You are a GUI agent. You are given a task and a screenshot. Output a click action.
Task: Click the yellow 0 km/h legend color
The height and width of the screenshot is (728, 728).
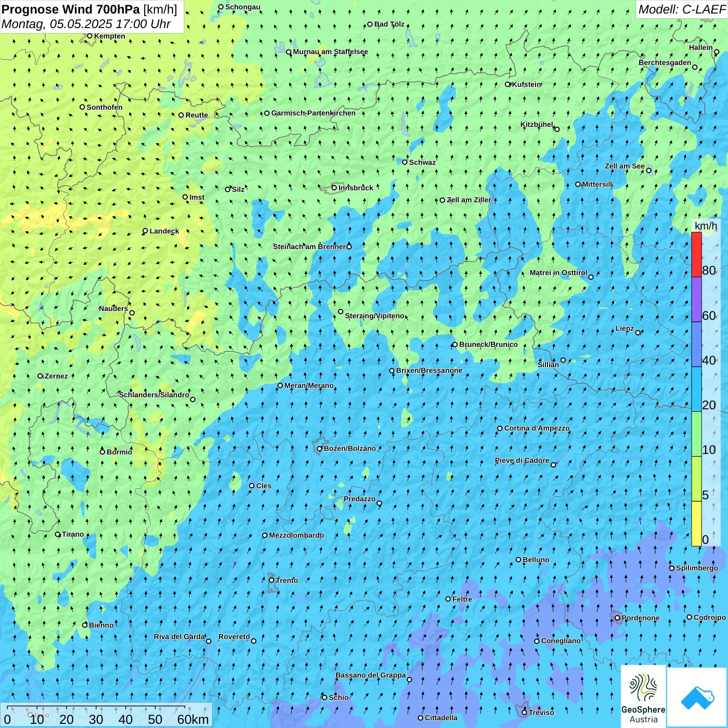point(696,524)
